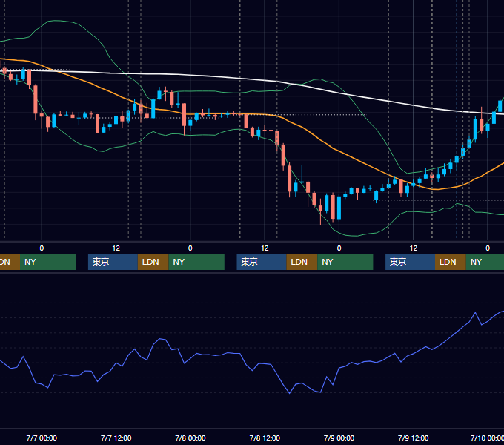
Task: Click the 7/7 12:00 date label
Action: [116, 438]
